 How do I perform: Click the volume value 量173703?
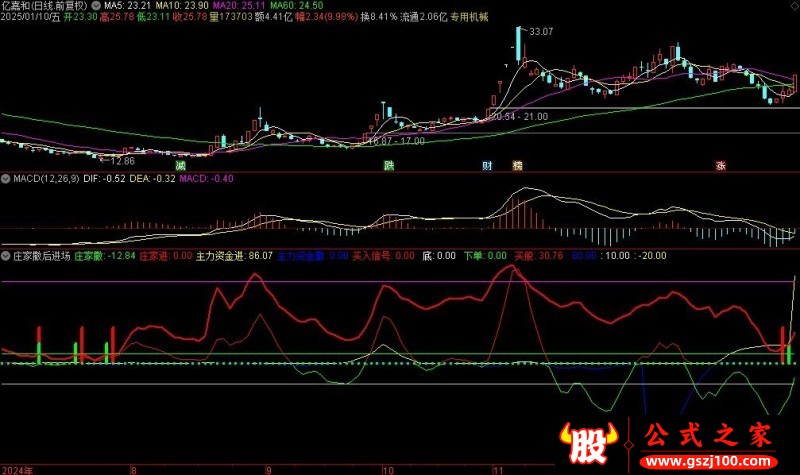[231, 17]
